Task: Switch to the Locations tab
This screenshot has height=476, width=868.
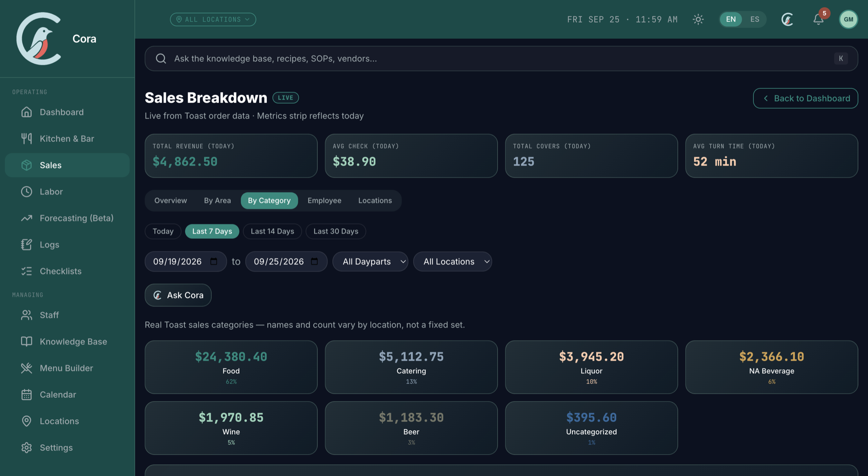Action: pos(375,201)
